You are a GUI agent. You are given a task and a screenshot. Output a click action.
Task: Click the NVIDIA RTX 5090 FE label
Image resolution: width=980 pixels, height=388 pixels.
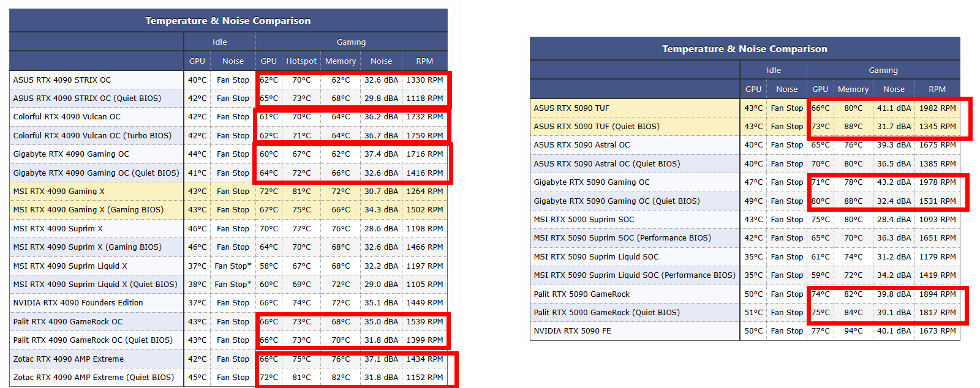tap(572, 330)
